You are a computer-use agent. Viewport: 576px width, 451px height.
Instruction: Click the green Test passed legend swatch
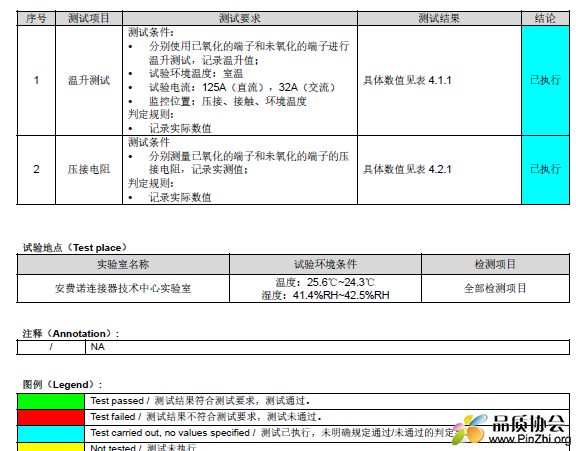pyautogui.click(x=51, y=401)
